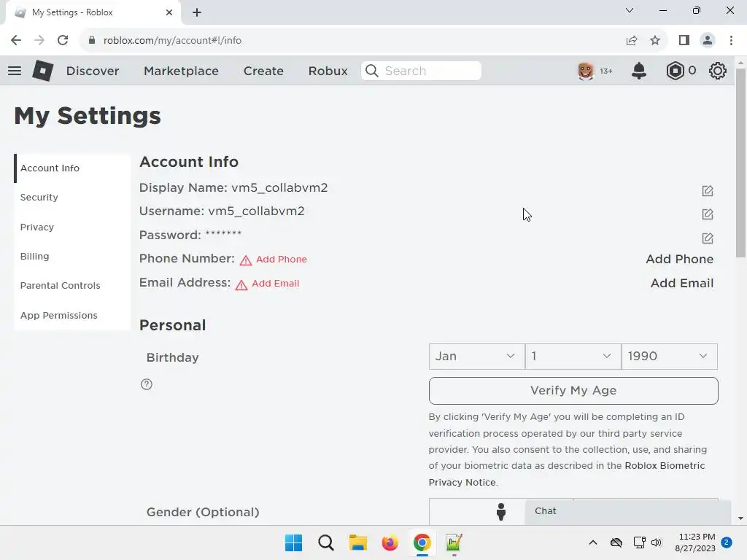Go to Discover page

[93, 71]
